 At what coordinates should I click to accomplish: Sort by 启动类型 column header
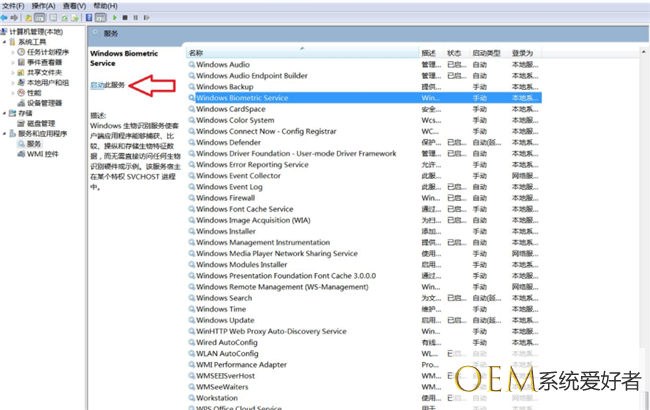486,53
